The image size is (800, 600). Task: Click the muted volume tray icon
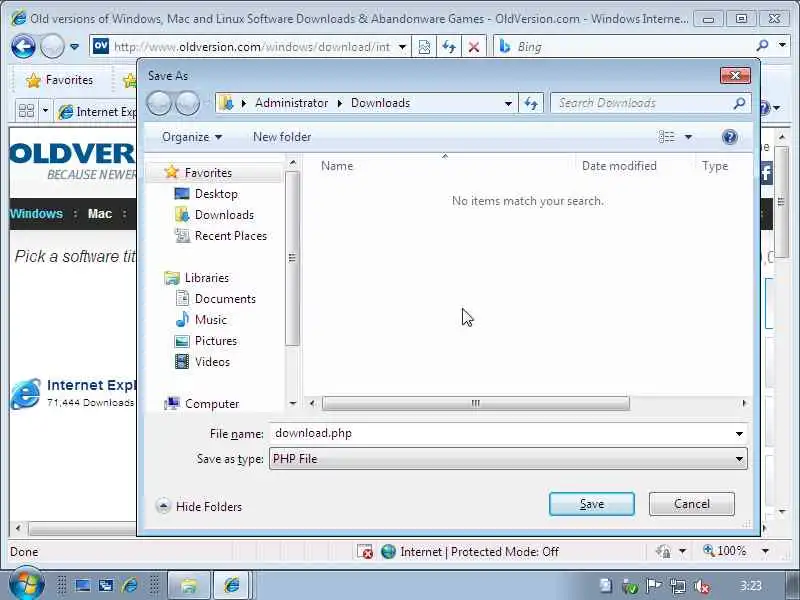point(702,586)
